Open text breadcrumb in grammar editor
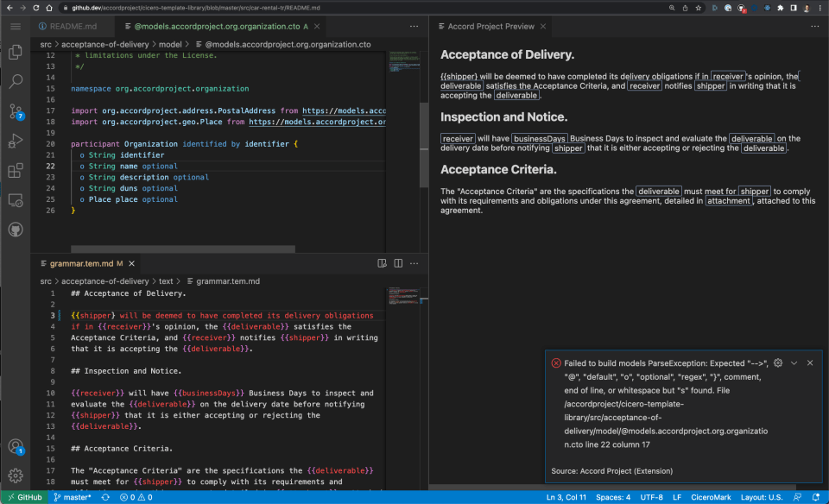The height and width of the screenshot is (504, 829). pyautogui.click(x=166, y=281)
